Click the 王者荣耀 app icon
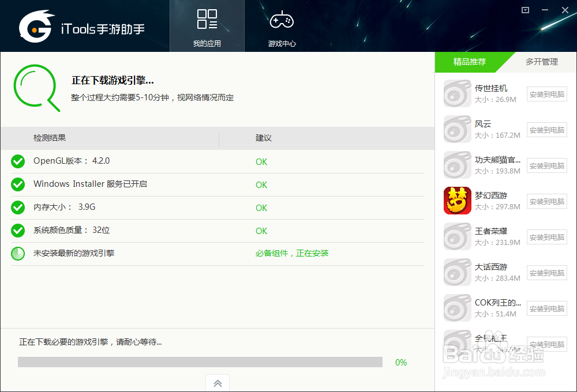The width and height of the screenshot is (577, 392). [457, 236]
